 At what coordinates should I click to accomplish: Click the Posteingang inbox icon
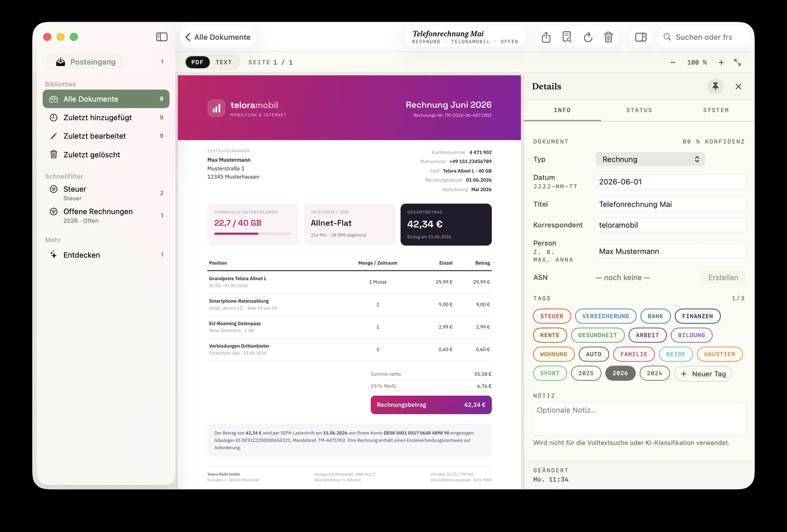pyautogui.click(x=61, y=62)
